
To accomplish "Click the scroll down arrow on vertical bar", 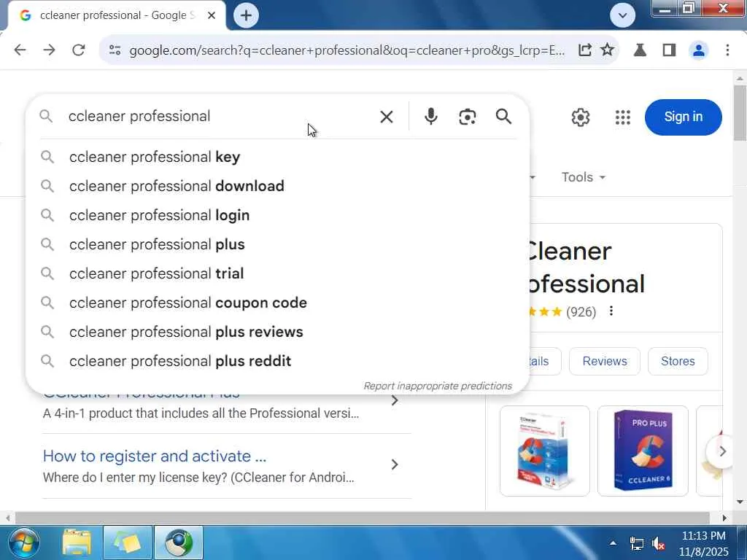I will click(740, 502).
